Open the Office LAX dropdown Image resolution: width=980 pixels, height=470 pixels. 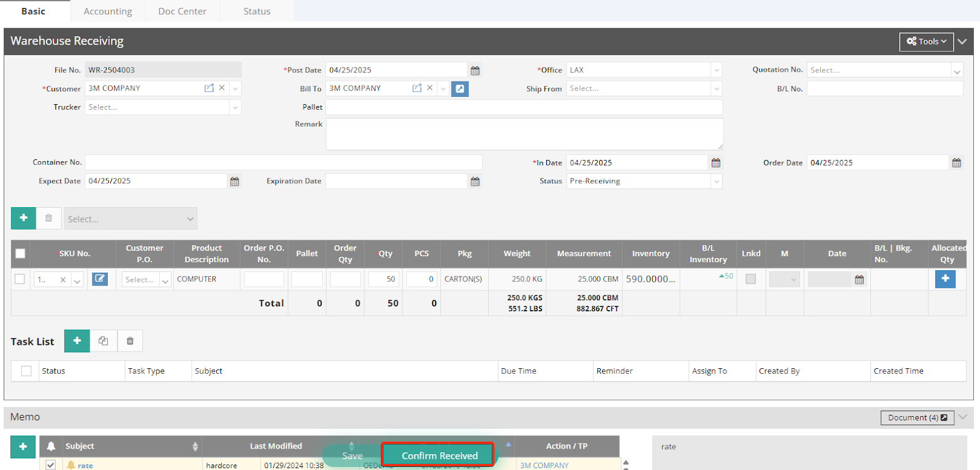pos(716,70)
